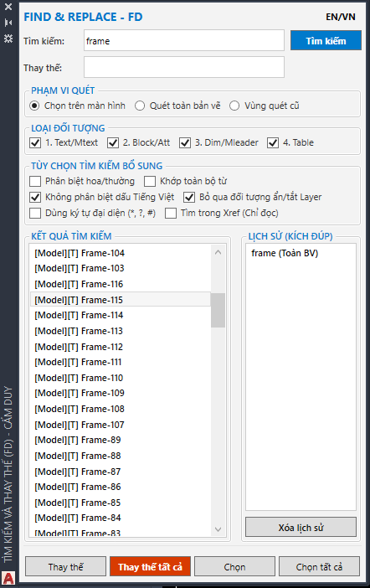The image size is (370, 588).
Task: Click the "Xóa lịch sử" button
Action: [x=301, y=528]
